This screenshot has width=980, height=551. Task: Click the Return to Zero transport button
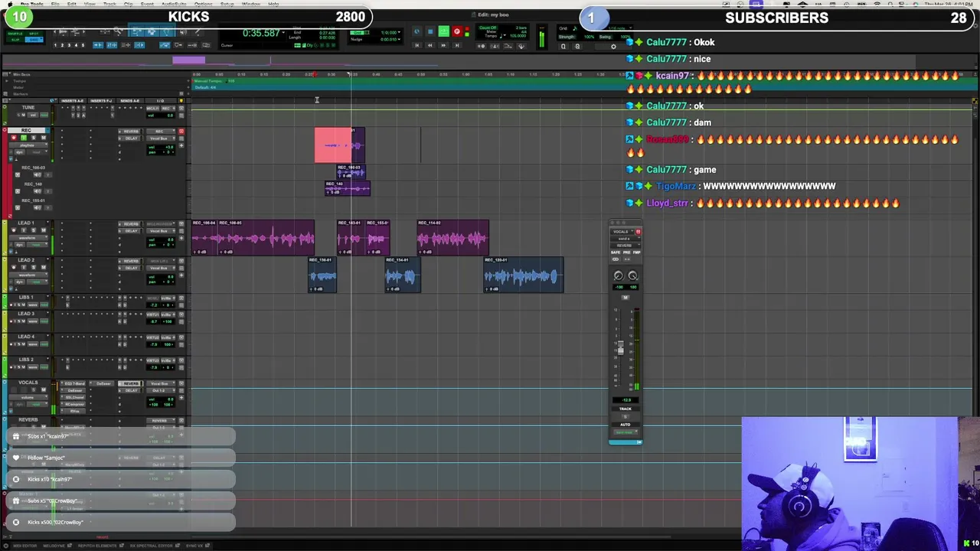417,45
